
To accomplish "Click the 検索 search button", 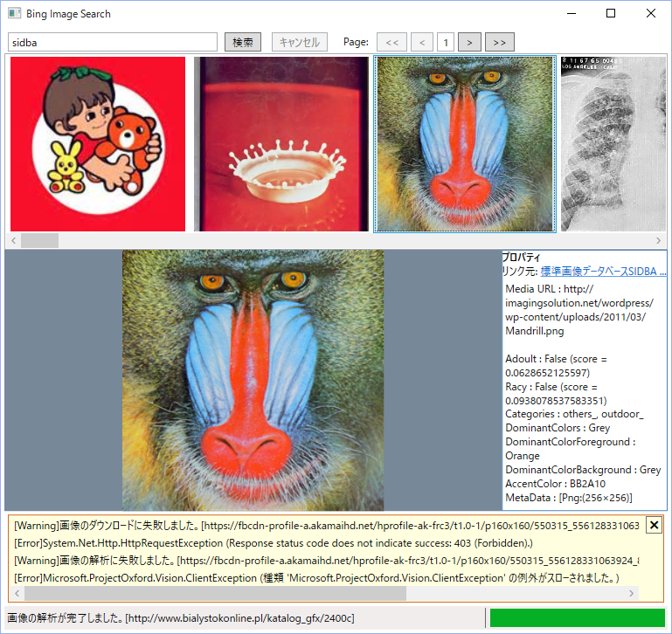I will click(x=243, y=42).
